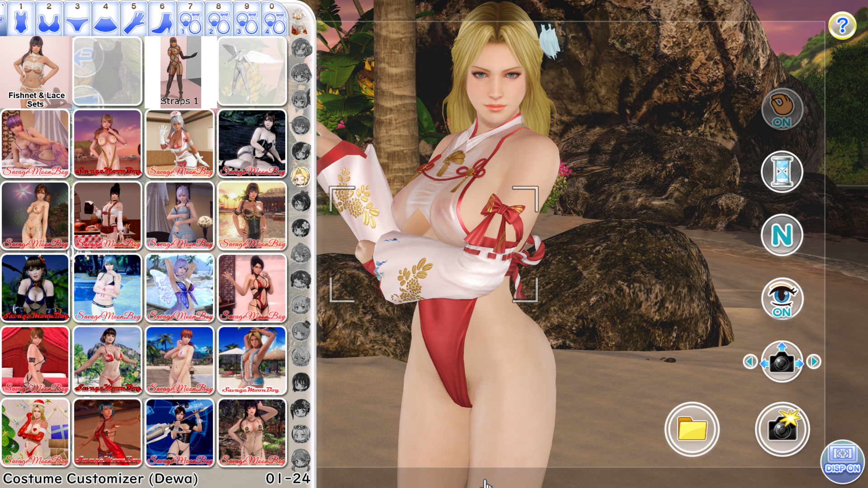Pick the red swimsuit on pink background thumbnail

pyautogui.click(x=252, y=288)
